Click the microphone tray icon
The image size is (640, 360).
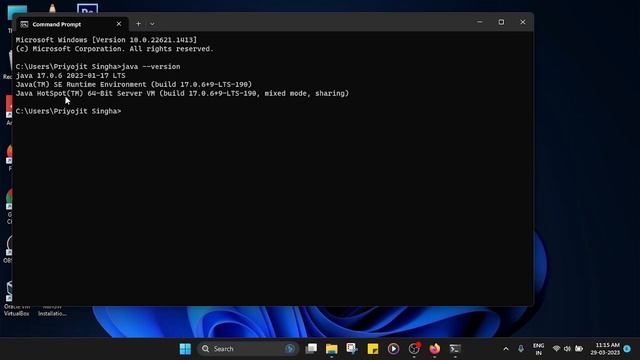tap(521, 349)
